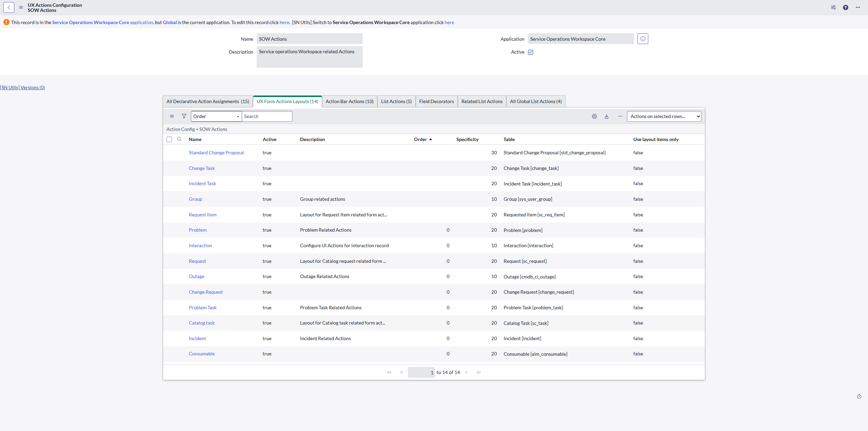Open the Standard Change Proposal record link

(216, 153)
